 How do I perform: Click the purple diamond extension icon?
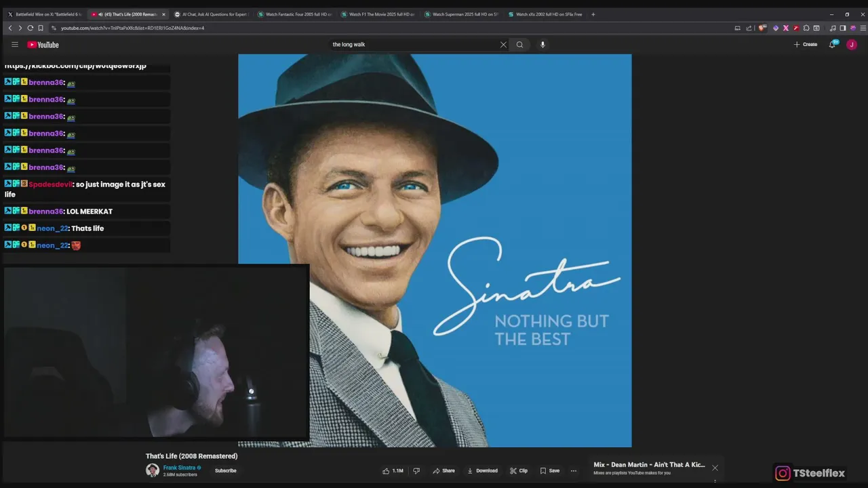(x=776, y=28)
